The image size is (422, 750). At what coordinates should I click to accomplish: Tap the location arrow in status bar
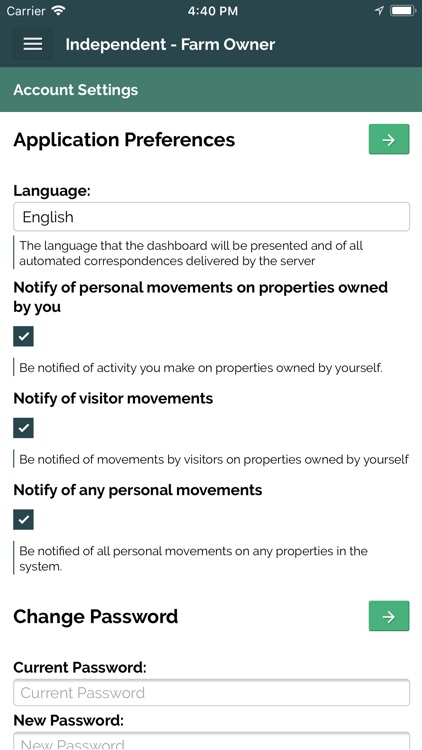[x=379, y=11]
